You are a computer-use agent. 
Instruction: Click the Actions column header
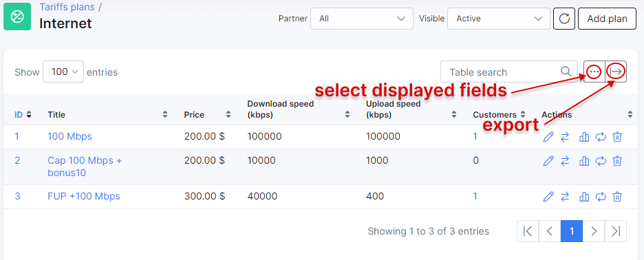click(557, 115)
